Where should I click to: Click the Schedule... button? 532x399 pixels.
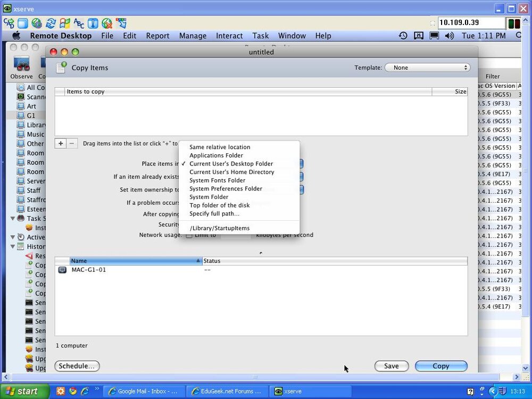pyautogui.click(x=77, y=366)
